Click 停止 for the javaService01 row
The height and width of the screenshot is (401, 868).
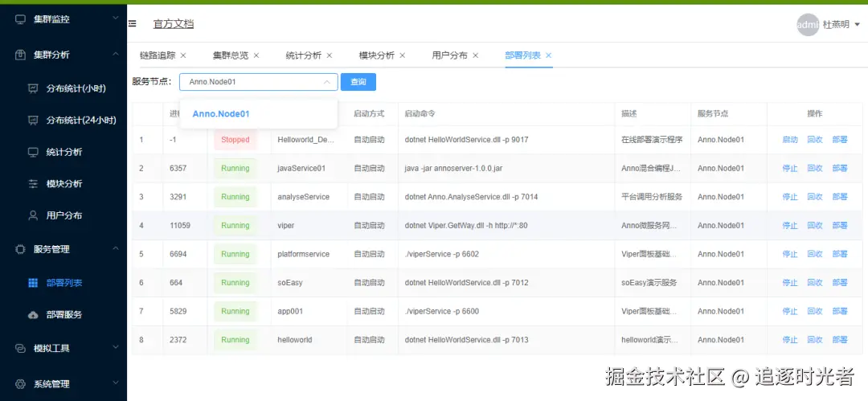click(789, 169)
